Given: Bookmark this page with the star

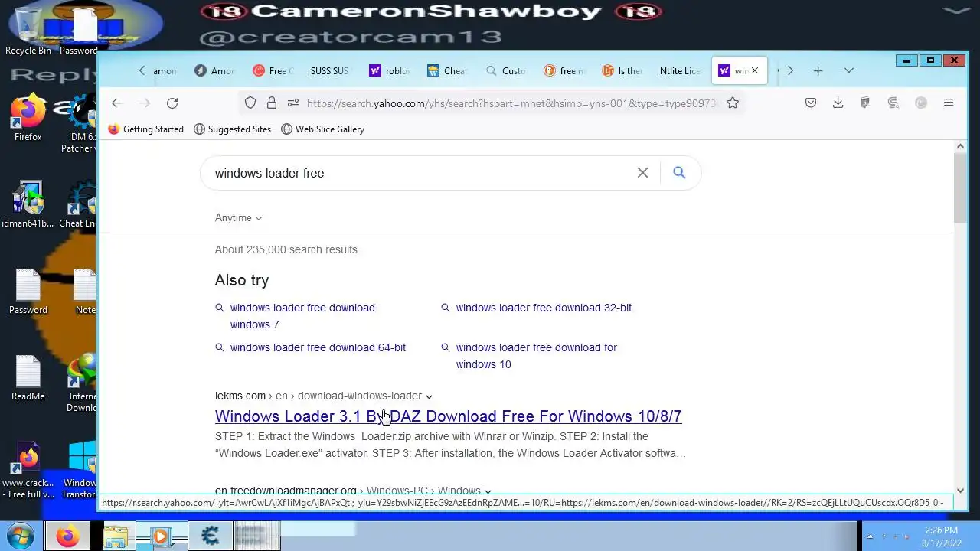Looking at the screenshot, I should [733, 103].
